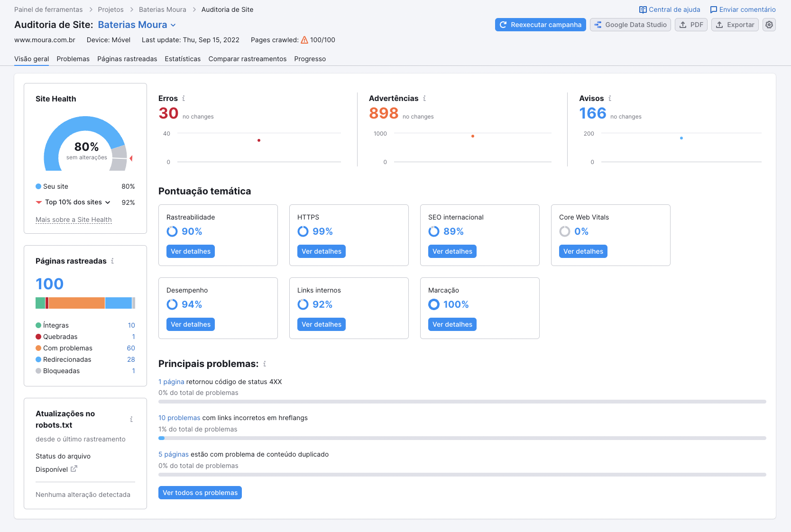Click the Advertências total 898

[x=384, y=113]
